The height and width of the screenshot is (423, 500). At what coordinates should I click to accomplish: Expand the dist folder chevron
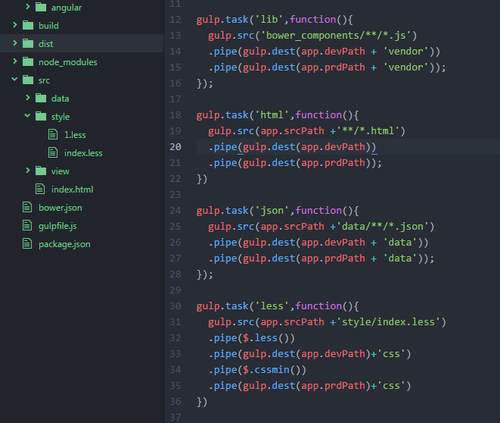pos(15,43)
